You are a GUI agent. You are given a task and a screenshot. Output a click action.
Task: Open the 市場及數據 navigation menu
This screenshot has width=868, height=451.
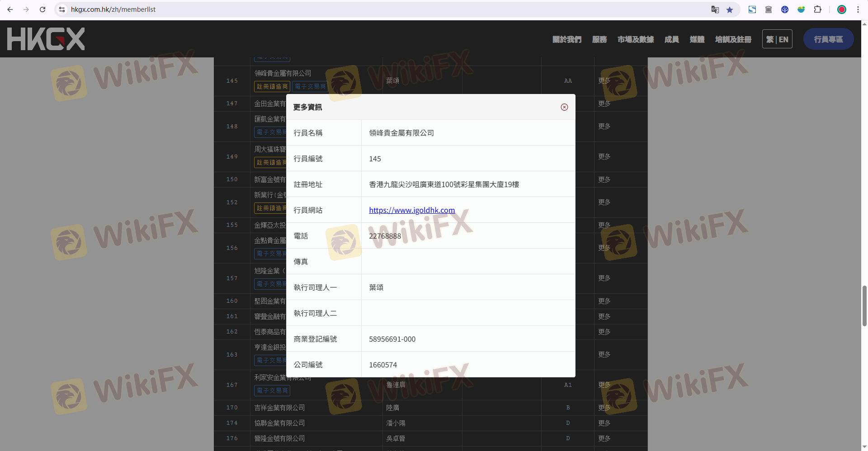coord(636,39)
